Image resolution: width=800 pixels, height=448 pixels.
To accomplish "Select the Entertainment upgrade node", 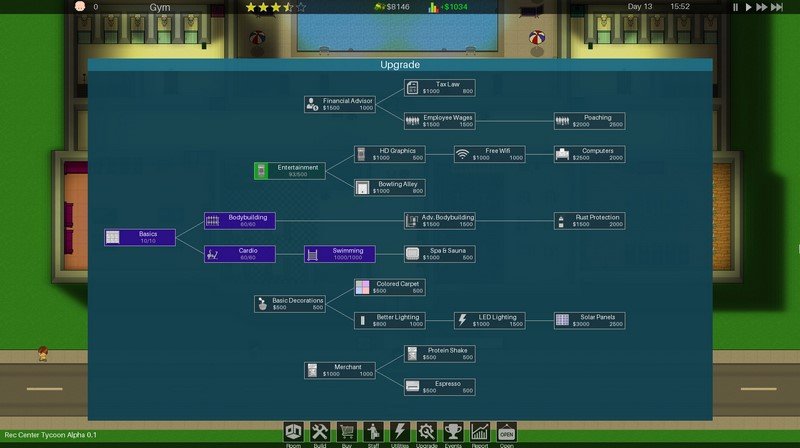I will (x=290, y=171).
